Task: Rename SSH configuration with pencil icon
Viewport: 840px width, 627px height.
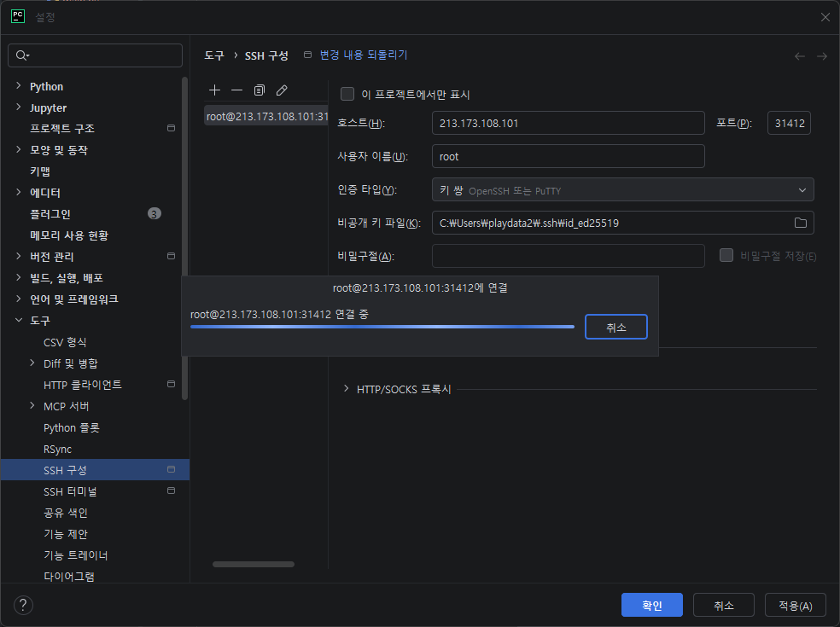Action: [282, 90]
